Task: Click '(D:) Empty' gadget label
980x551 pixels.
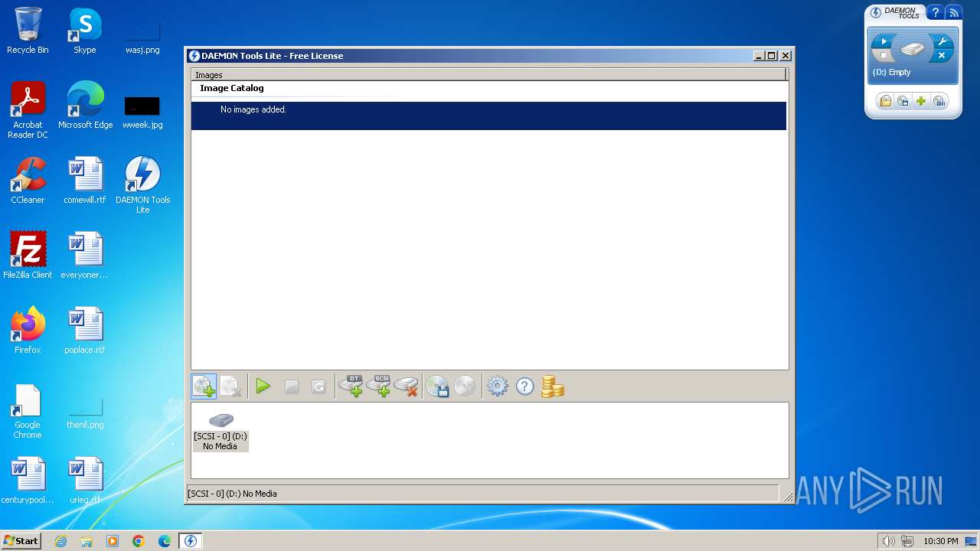Action: click(892, 72)
